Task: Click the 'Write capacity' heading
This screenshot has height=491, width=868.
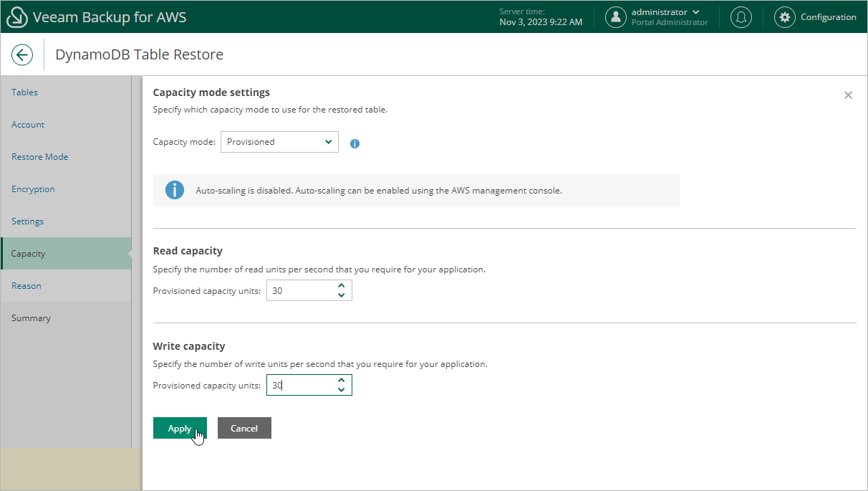Action: (189, 346)
